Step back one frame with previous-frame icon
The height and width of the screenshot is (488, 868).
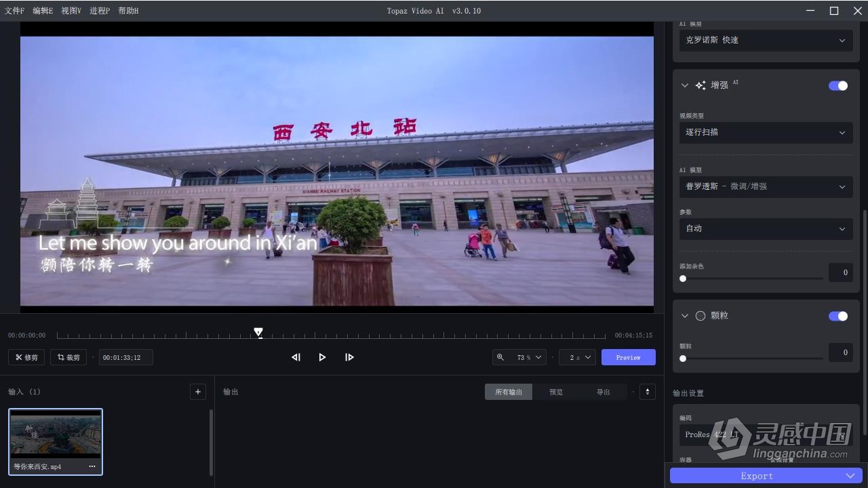pyautogui.click(x=295, y=357)
